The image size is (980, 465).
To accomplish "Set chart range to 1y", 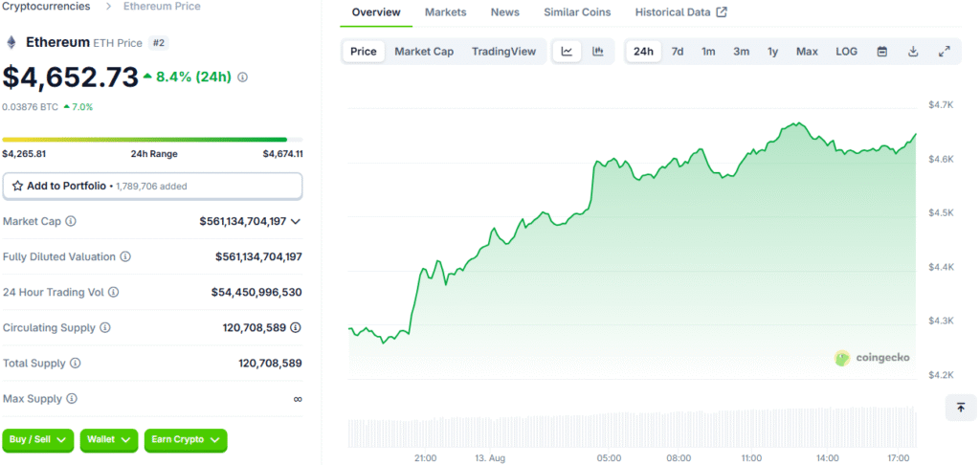I will (x=773, y=52).
